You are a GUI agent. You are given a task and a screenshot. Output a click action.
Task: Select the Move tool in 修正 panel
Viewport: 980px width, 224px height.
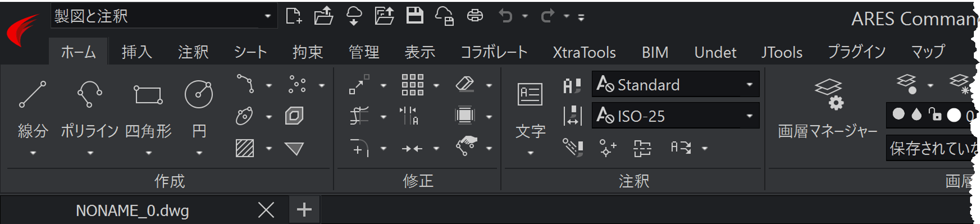pyautogui.click(x=359, y=85)
